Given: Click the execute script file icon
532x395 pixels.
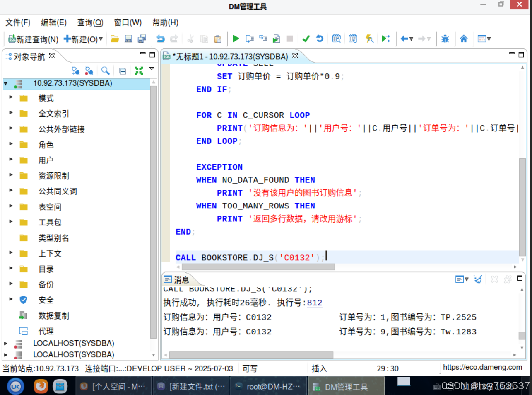Looking at the screenshot, I should (x=276, y=39).
